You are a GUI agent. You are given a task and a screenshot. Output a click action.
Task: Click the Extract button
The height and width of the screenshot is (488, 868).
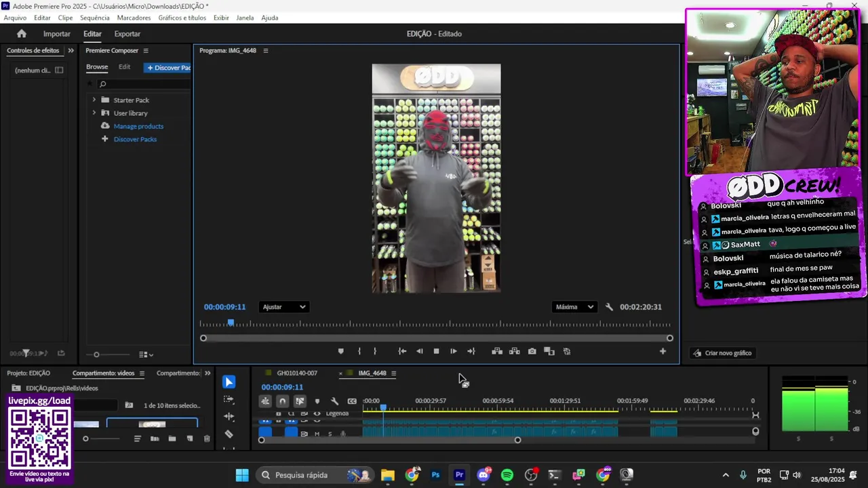pos(515,351)
